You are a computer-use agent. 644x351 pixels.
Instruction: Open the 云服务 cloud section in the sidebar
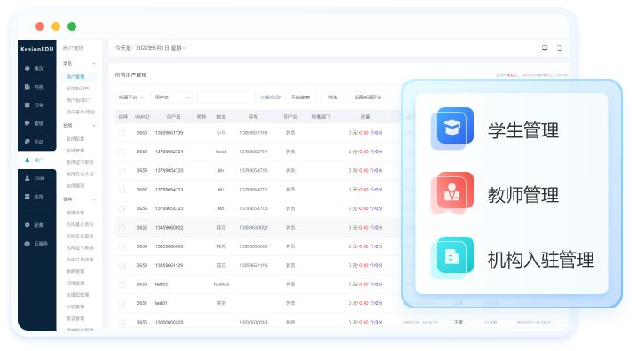pos(36,243)
